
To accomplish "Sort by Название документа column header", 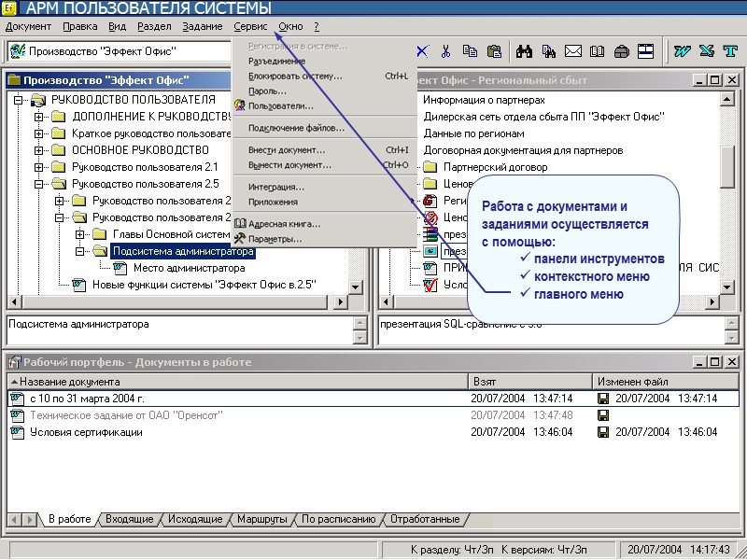I will (238, 382).
